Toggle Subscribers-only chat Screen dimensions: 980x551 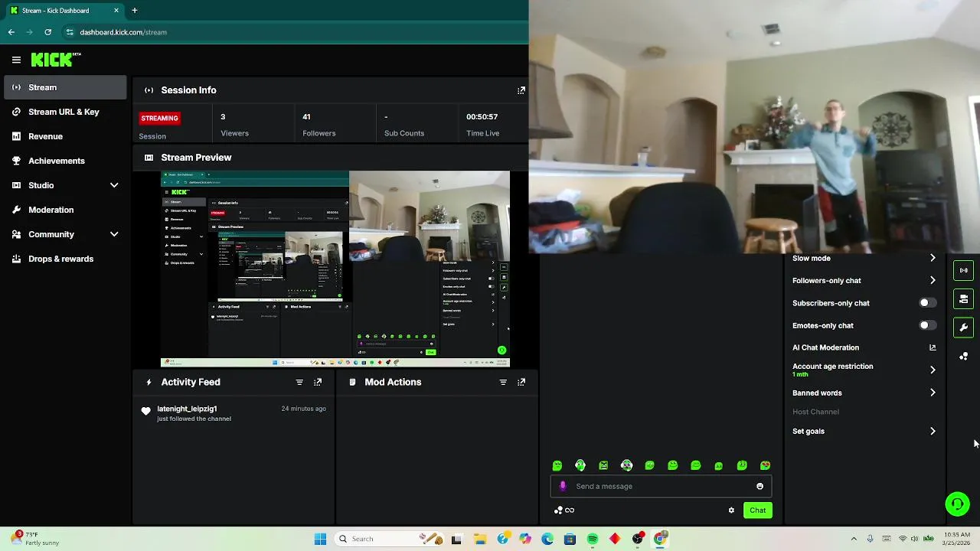927,303
